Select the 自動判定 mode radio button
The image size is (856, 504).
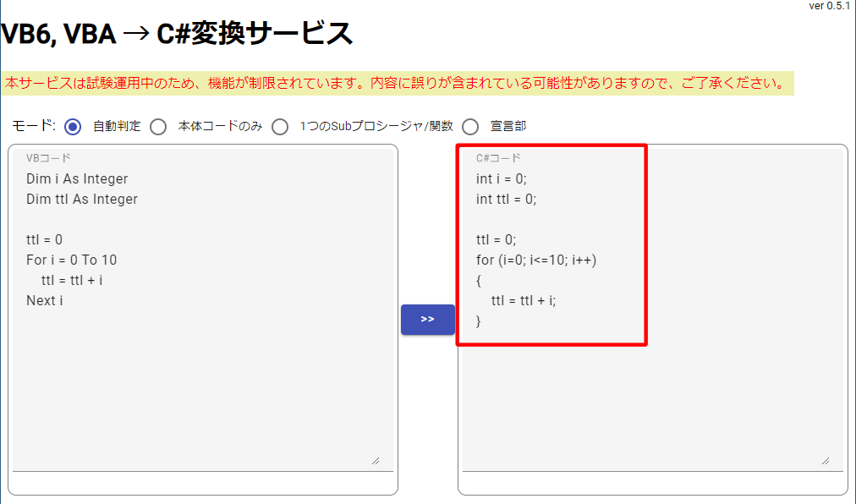coord(73,127)
